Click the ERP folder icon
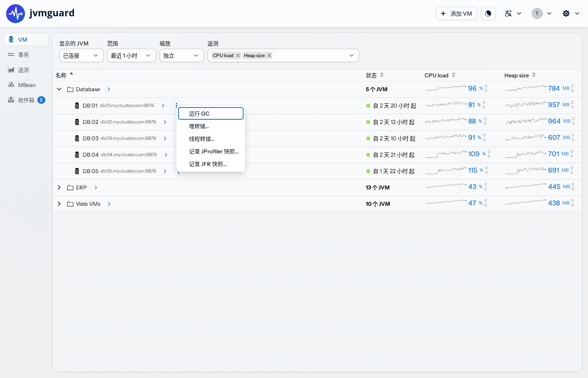588x378 pixels. [x=71, y=187]
